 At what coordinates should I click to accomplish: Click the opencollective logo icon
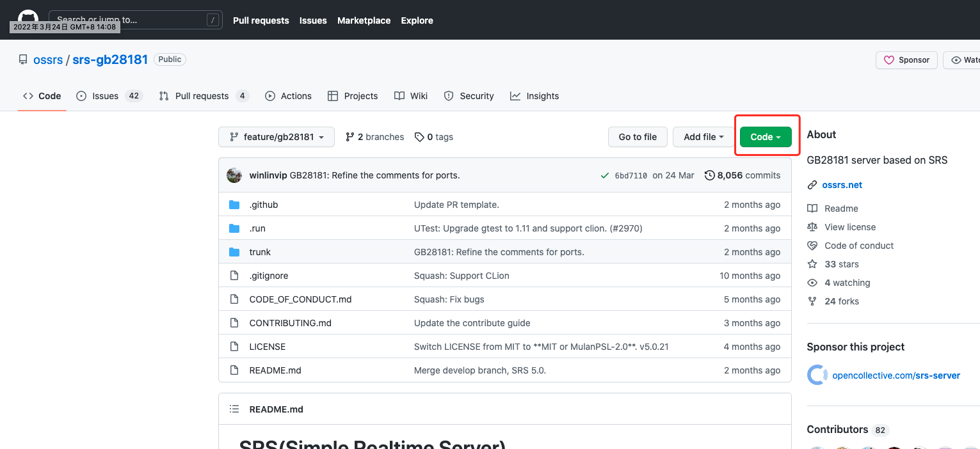coord(817,375)
